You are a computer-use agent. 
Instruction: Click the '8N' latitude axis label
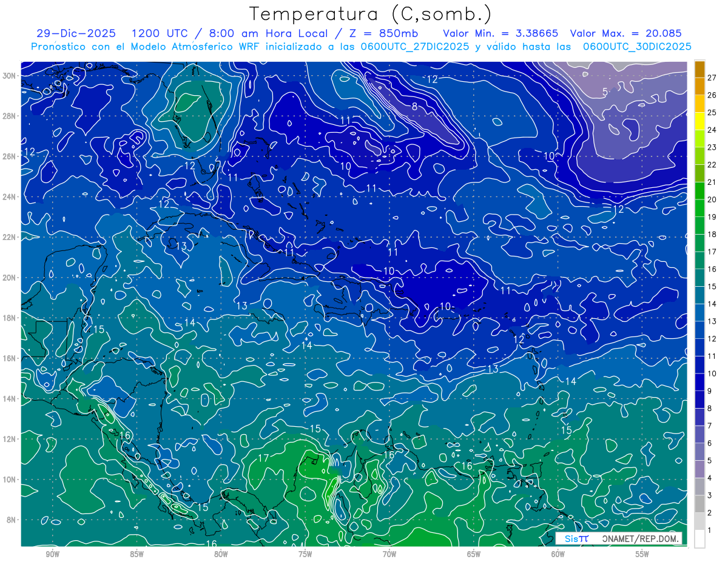coord(12,520)
